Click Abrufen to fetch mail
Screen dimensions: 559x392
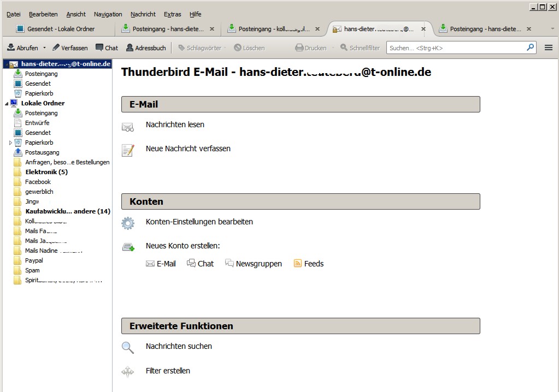[23, 47]
